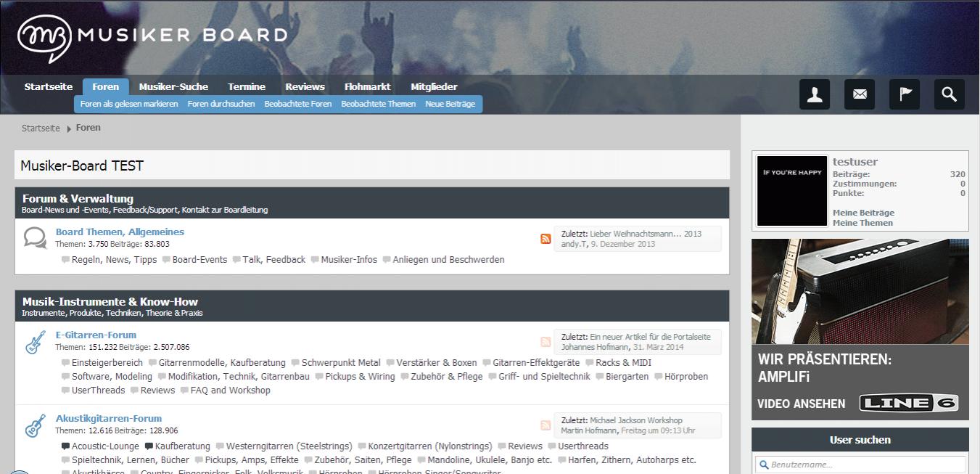Image resolution: width=980 pixels, height=474 pixels.
Task: Select Foren als gelesen markieren
Action: coord(129,104)
